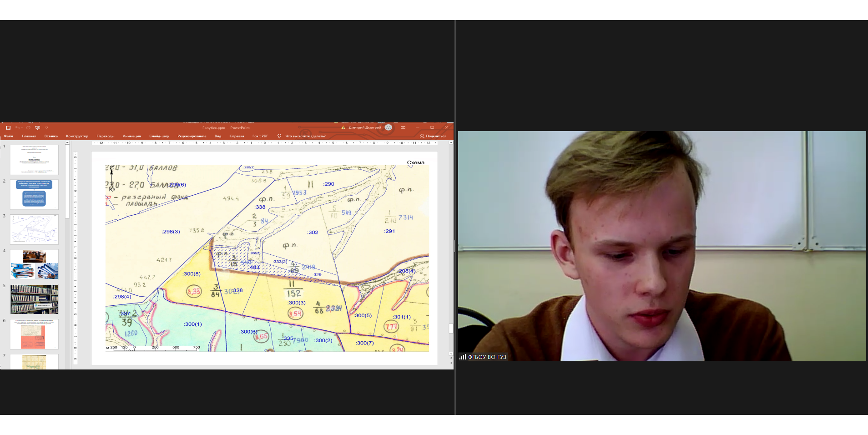Screen dimensions: 868x435
Task: Click the Дмитрий Дмитрий account name
Action: tap(365, 128)
